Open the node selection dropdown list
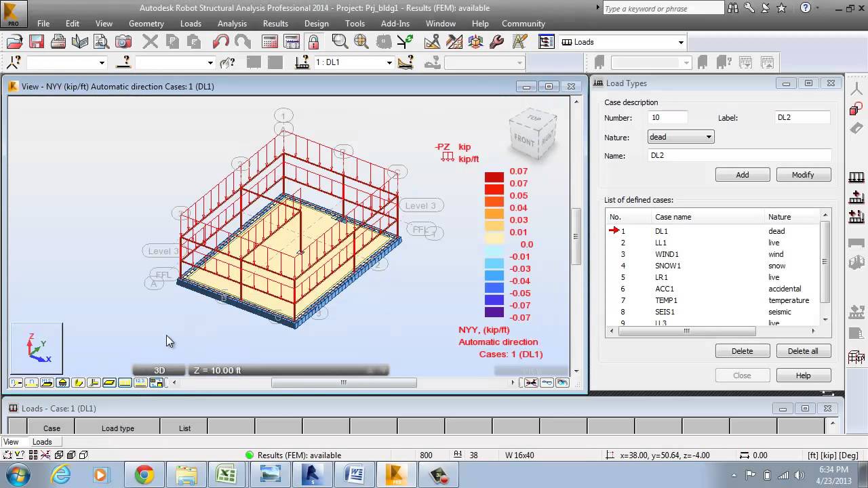Viewport: 868px width, 488px height. (x=102, y=62)
